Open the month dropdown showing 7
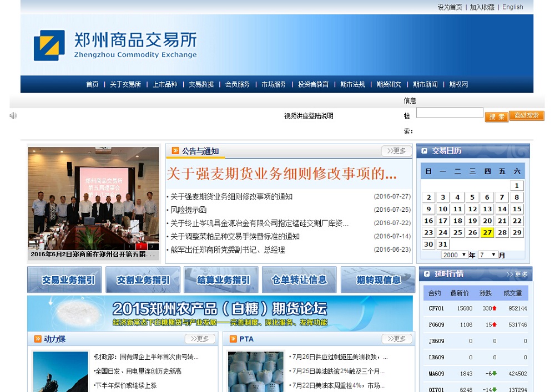This screenshot has width=555, height=392. tap(488, 255)
